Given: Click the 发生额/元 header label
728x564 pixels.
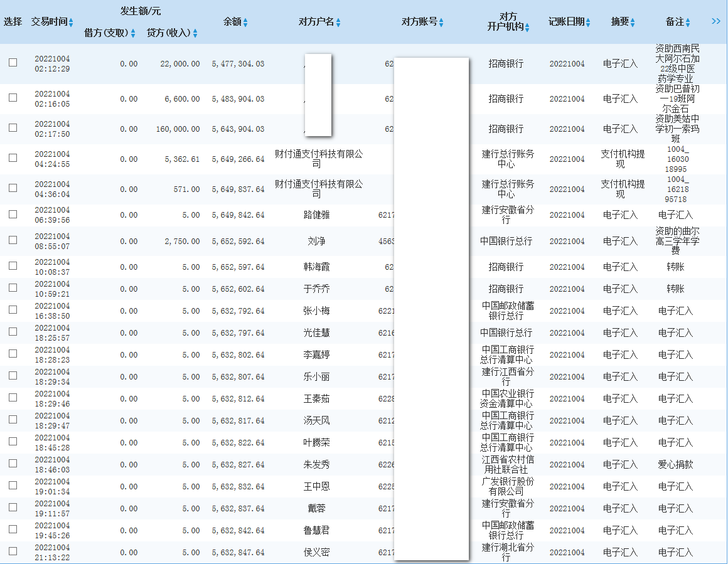Looking at the screenshot, I should [140, 11].
